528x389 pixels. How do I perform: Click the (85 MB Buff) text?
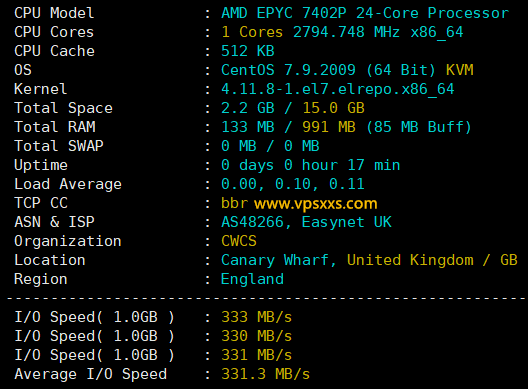(419, 127)
